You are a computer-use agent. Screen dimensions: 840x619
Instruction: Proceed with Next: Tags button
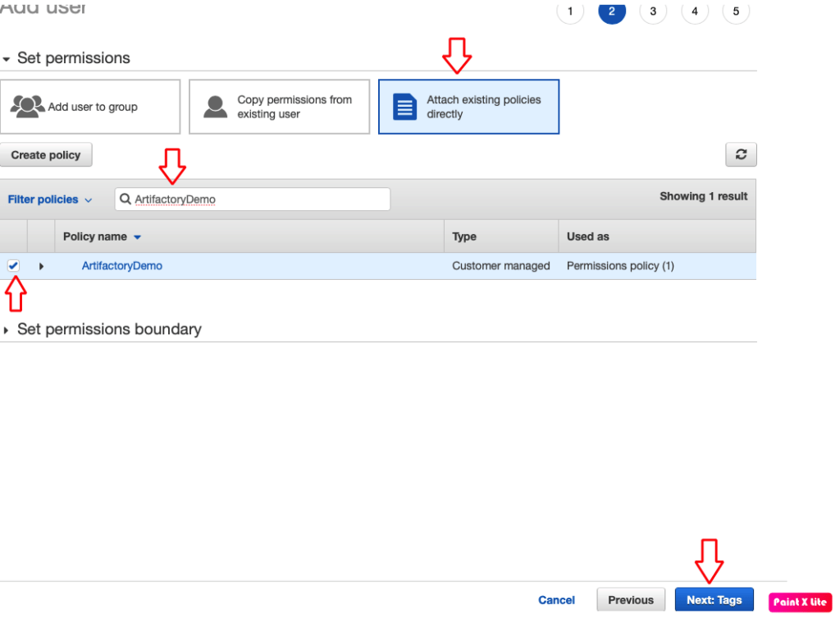click(714, 599)
